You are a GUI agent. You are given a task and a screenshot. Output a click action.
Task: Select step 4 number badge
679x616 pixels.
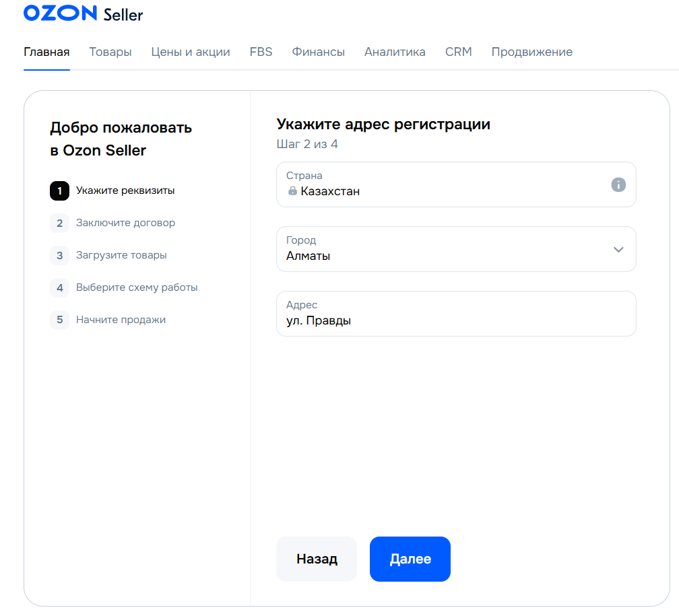60,288
